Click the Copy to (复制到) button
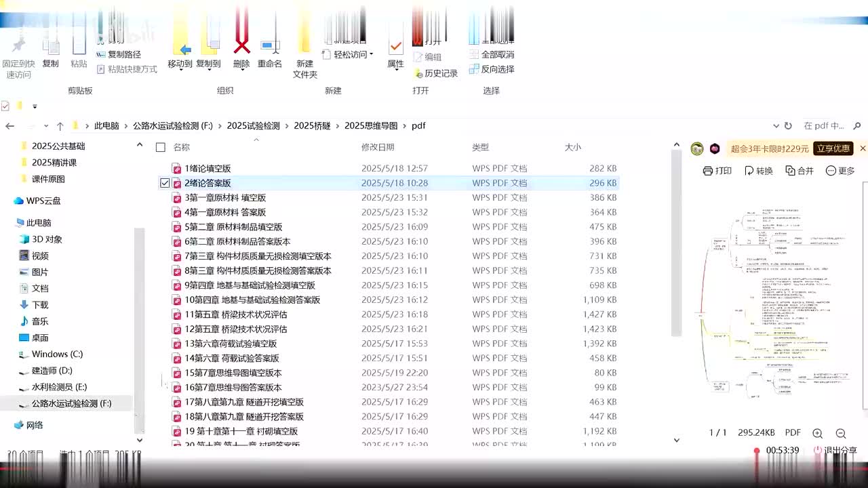This screenshot has height=488, width=868. pyautogui.click(x=208, y=54)
